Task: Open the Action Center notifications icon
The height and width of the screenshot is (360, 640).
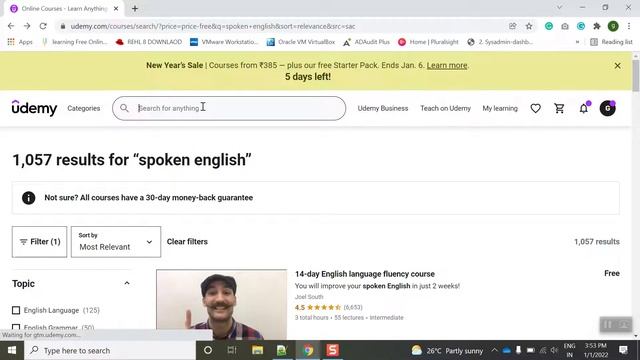Action: (x=623, y=350)
